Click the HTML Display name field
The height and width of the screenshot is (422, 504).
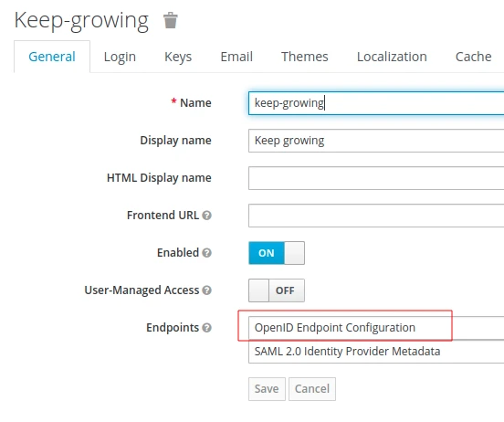coord(376,178)
